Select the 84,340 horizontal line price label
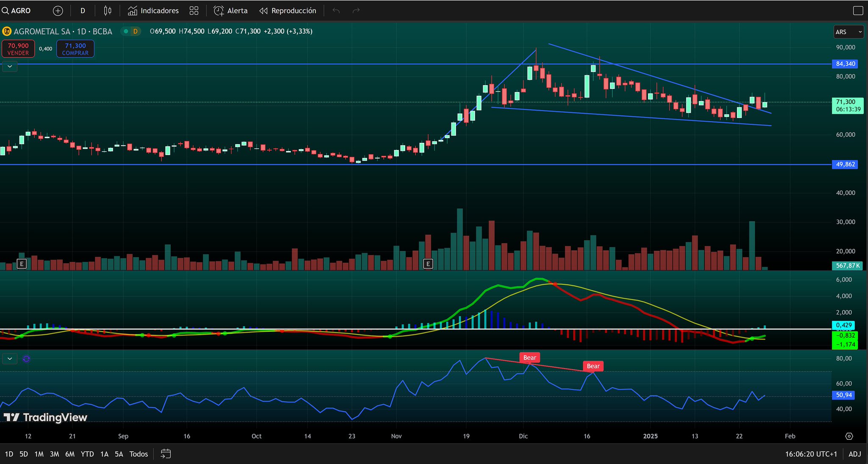The image size is (868, 464). click(x=845, y=64)
